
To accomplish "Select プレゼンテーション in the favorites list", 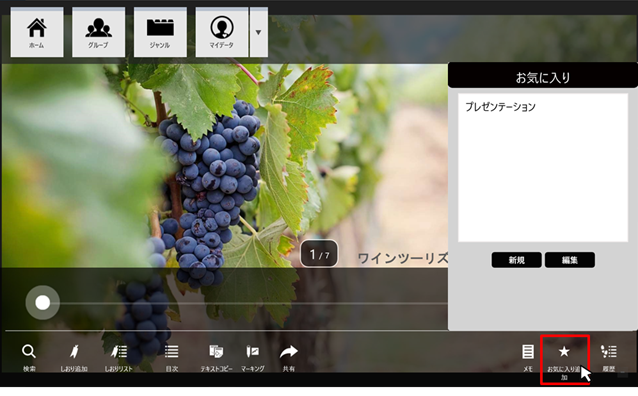I will (500, 107).
